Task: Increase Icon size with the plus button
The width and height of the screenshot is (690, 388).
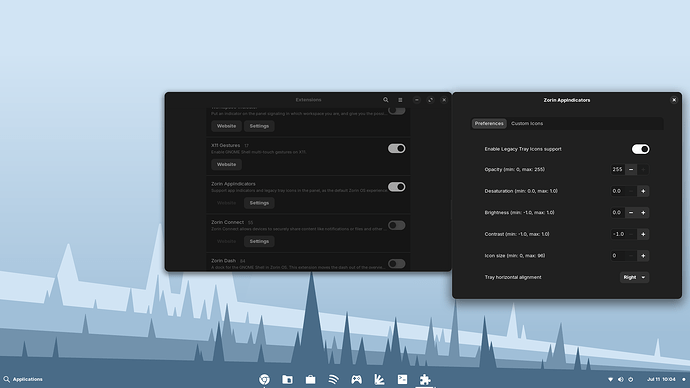Action: tap(643, 256)
